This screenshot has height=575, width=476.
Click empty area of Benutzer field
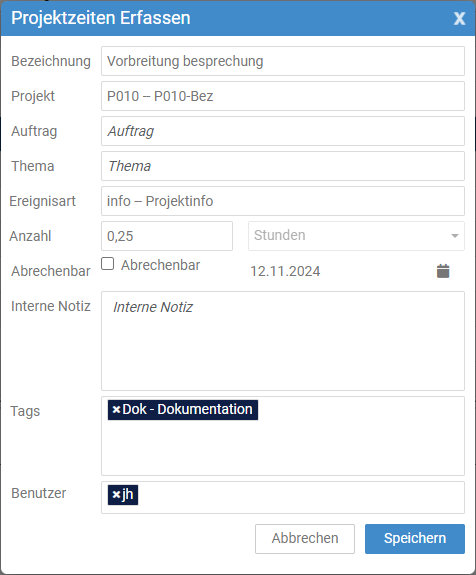(301, 498)
